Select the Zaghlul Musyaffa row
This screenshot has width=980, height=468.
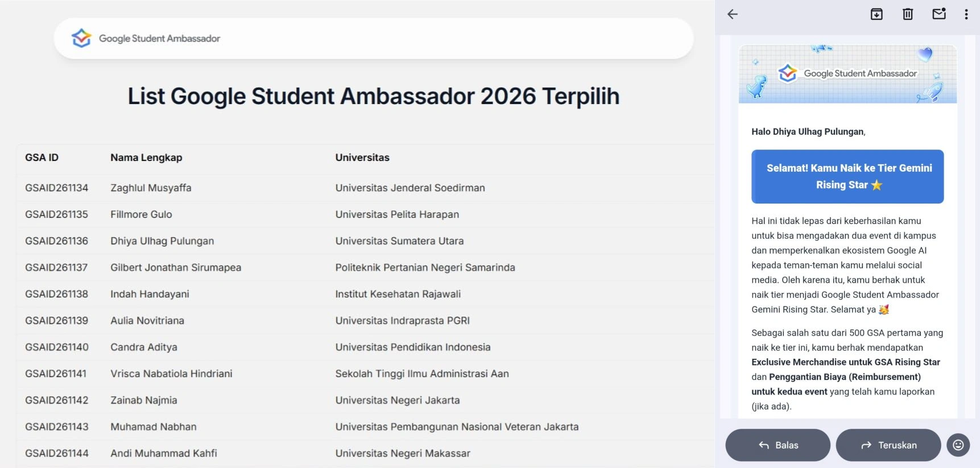click(365, 188)
